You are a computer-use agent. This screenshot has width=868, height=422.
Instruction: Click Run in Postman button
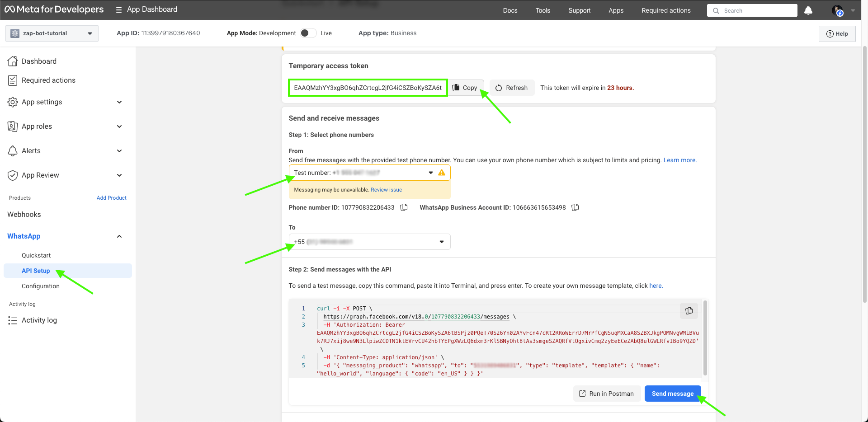607,394
